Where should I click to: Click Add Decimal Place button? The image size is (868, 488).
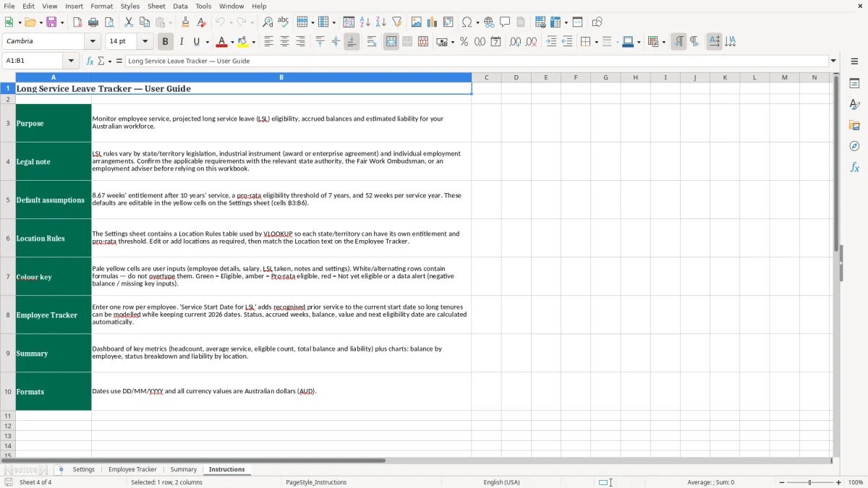coord(515,42)
